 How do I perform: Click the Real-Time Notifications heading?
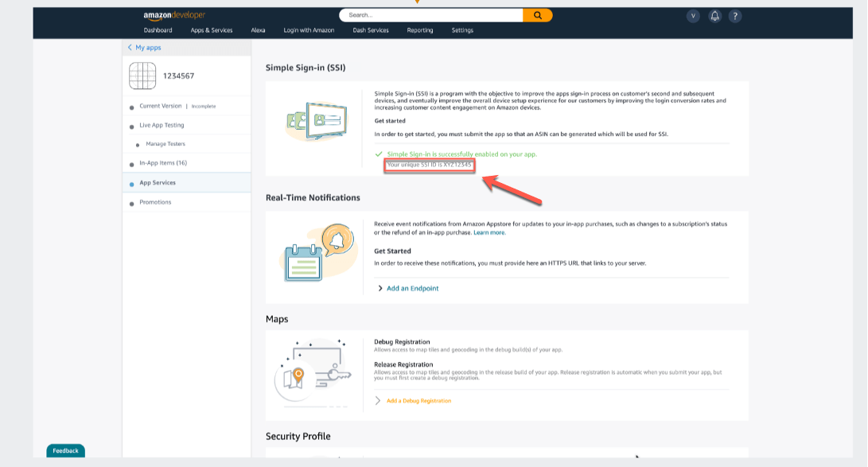[313, 197]
